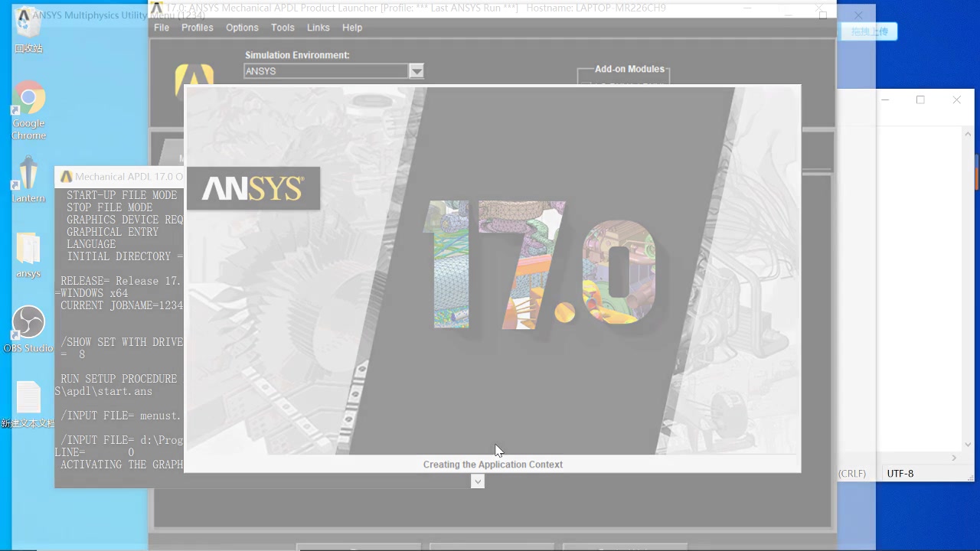The image size is (980, 551).
Task: Click Notepad vertical scrollbar up arrow
Action: (969, 134)
